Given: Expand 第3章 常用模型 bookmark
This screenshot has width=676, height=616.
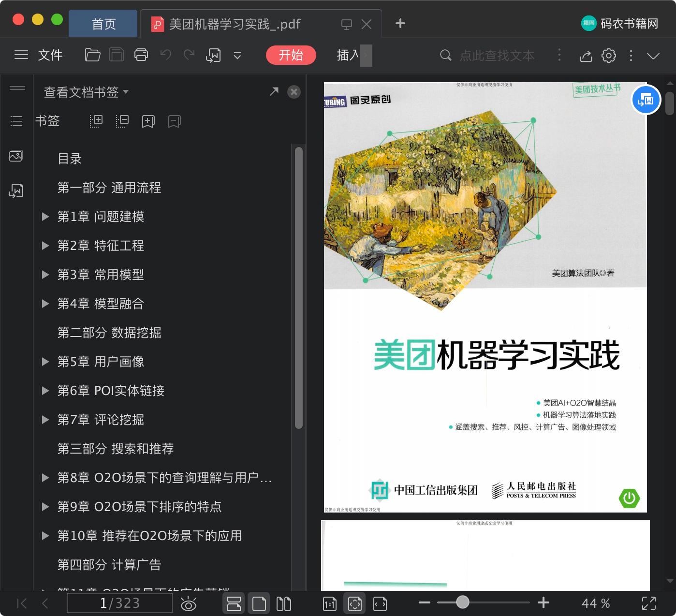Looking at the screenshot, I should [45, 275].
